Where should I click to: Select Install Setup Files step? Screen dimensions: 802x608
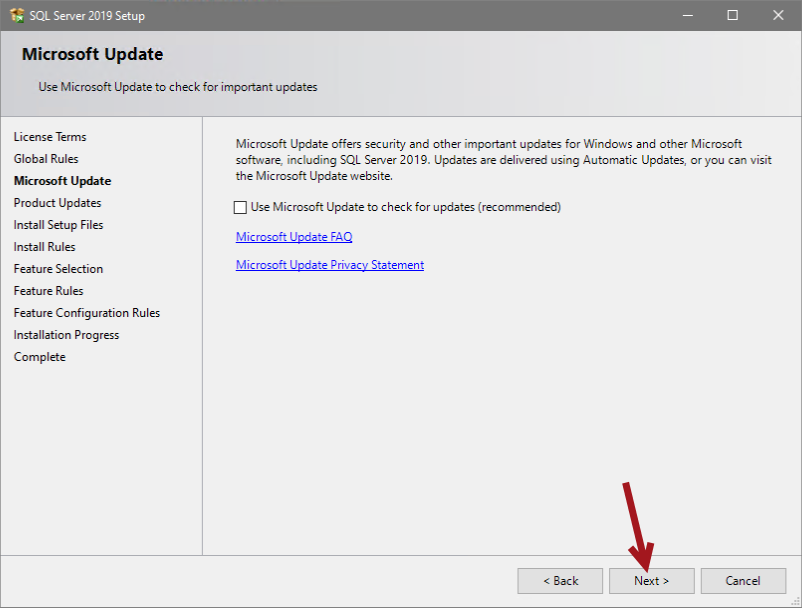pyautogui.click(x=58, y=225)
